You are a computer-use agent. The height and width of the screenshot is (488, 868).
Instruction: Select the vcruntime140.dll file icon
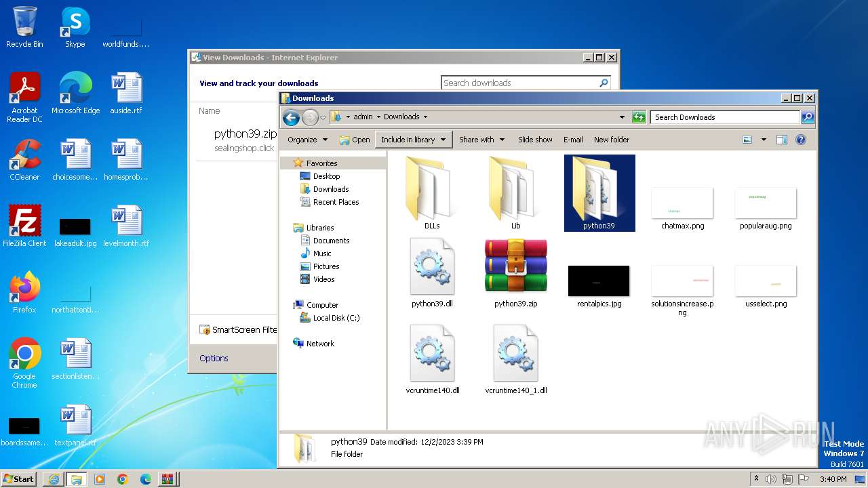432,352
